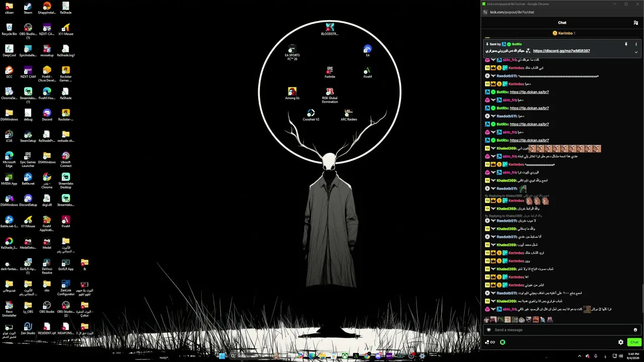The width and height of the screenshot is (644, 362).
Task: Select the Microsoft Edge desktop icon
Action: [x=9, y=159]
